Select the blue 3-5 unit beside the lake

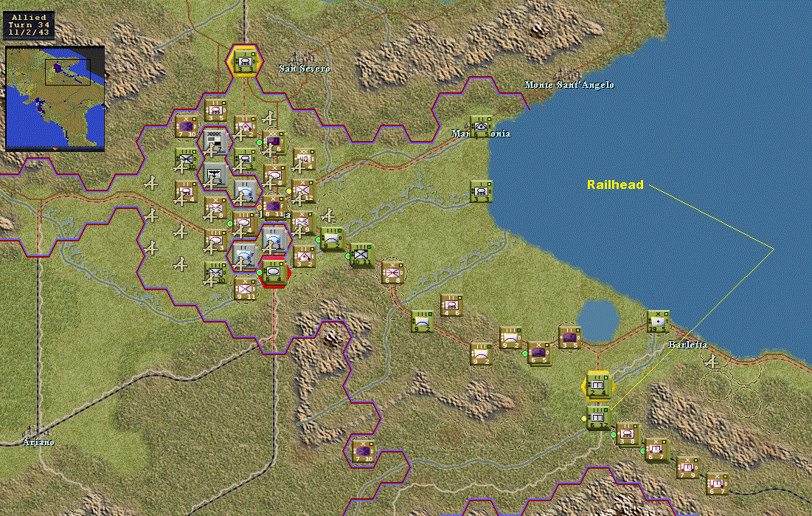click(x=569, y=337)
